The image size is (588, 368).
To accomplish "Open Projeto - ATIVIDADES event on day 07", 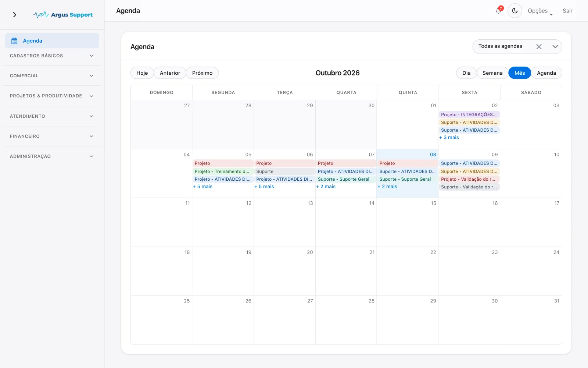I will [346, 171].
